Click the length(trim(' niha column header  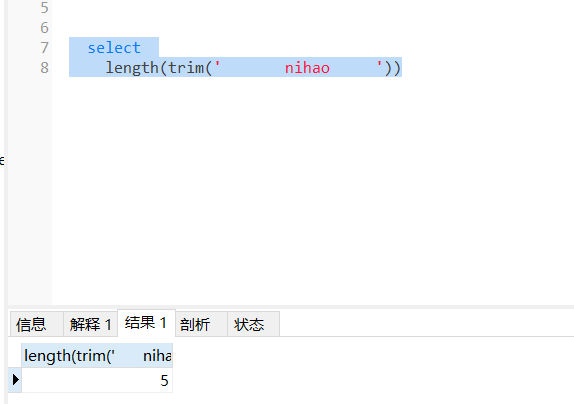(x=97, y=355)
